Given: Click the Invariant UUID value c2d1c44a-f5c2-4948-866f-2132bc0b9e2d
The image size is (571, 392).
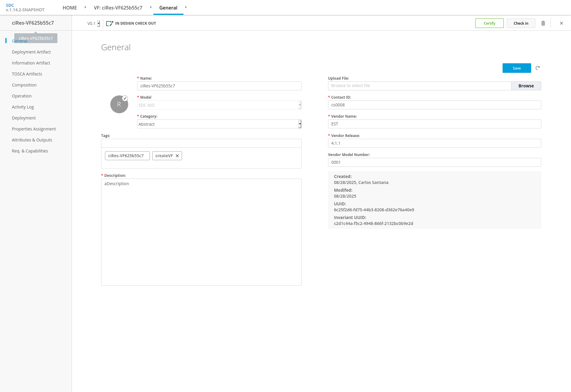Looking at the screenshot, I should [374, 223].
